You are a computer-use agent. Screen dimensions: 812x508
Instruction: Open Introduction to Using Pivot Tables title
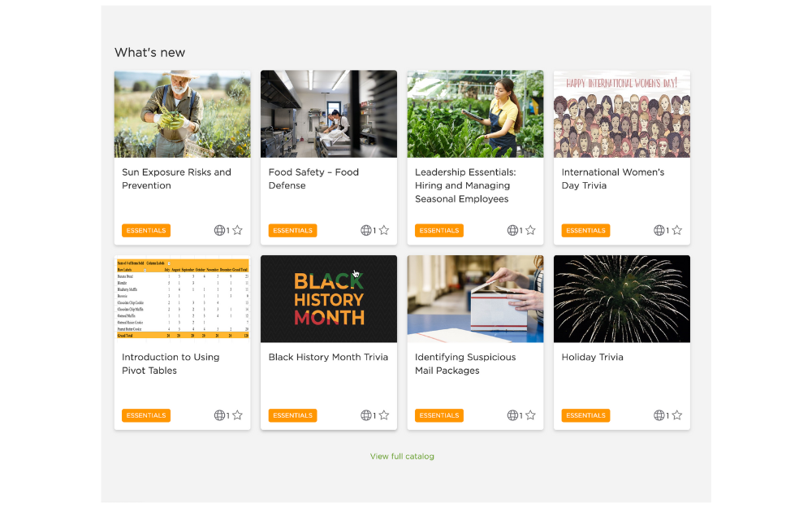tap(171, 364)
